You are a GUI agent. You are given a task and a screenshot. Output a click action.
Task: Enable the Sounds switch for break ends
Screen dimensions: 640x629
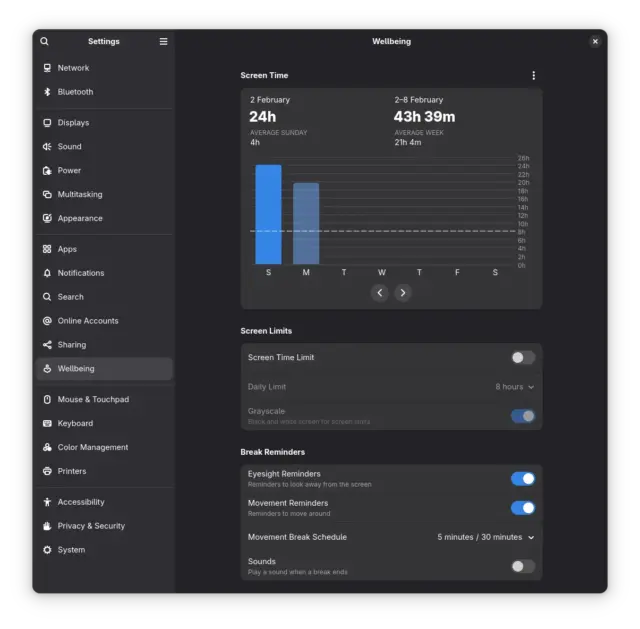(x=523, y=566)
